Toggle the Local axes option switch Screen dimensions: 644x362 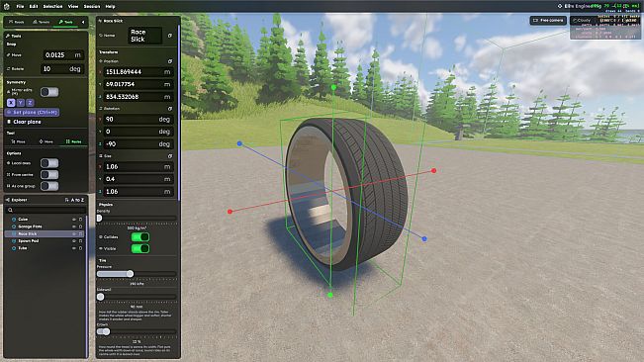point(49,163)
